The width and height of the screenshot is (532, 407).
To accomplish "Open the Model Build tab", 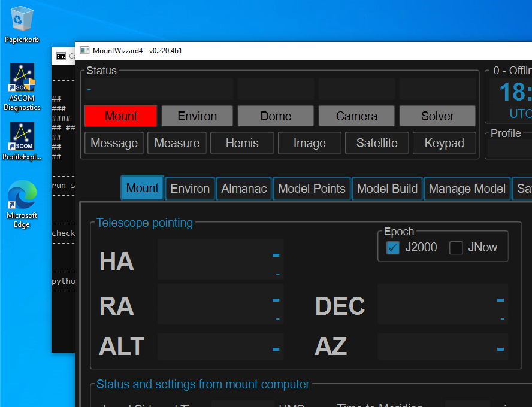I will [x=387, y=189].
